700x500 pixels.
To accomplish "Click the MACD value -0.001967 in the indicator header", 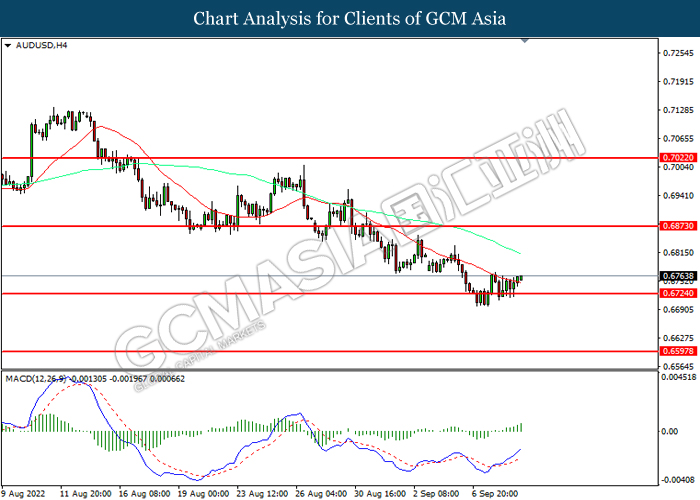I will tap(128, 379).
